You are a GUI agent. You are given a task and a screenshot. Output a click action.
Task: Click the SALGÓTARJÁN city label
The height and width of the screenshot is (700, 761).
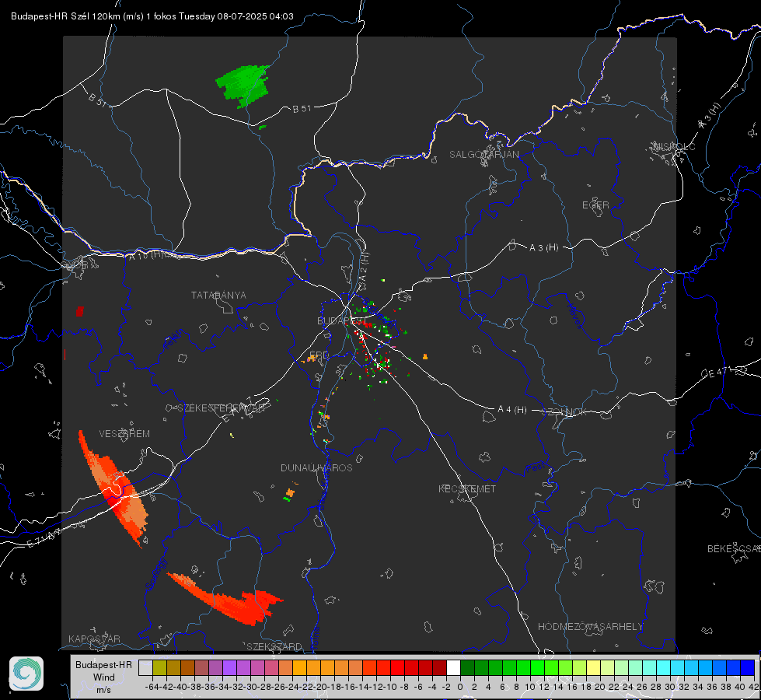pyautogui.click(x=483, y=155)
